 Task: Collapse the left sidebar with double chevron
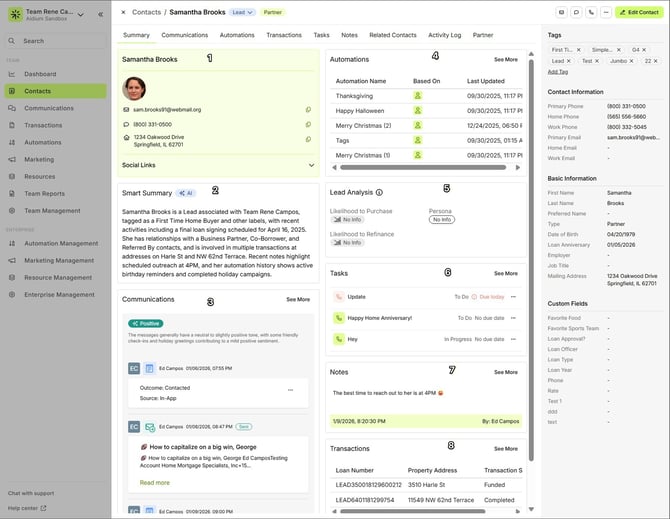point(100,15)
